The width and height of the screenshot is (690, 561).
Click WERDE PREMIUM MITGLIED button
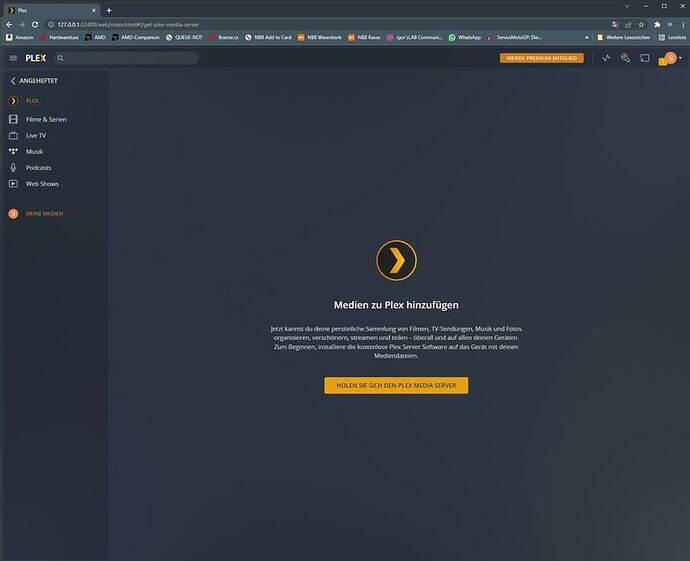542,58
